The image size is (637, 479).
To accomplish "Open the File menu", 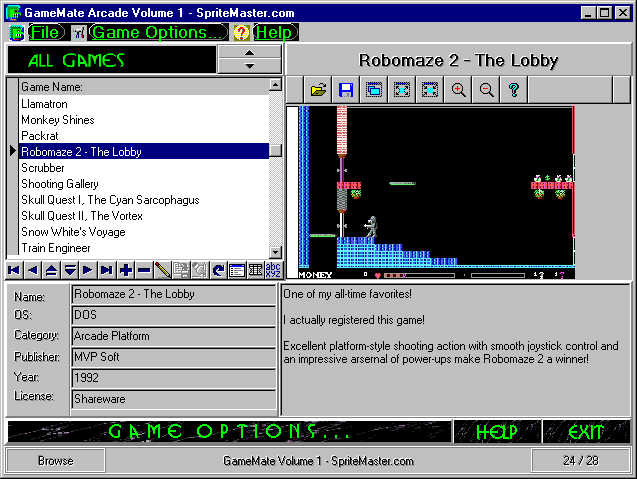I will coord(46,33).
